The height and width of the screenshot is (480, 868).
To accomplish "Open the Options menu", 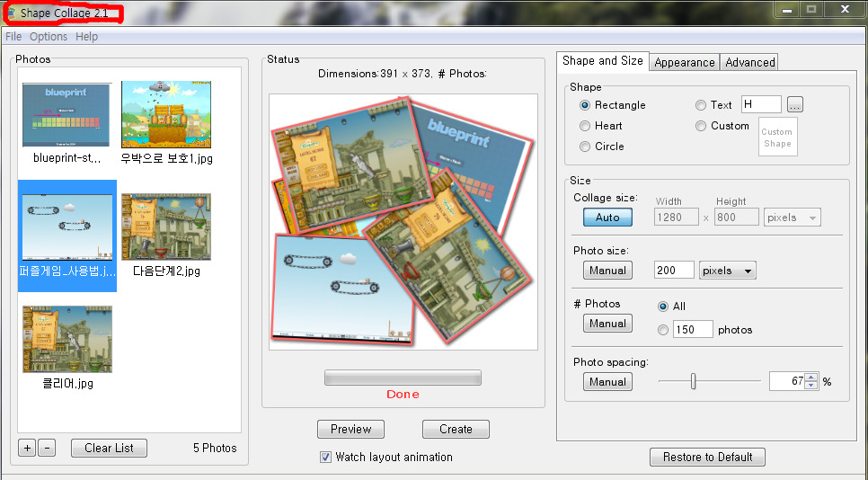I will click(x=49, y=37).
